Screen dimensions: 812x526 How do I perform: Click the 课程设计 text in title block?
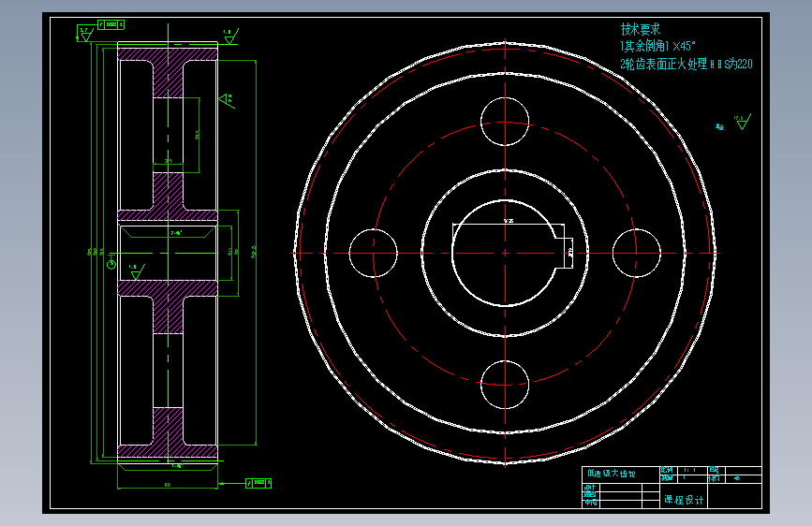point(684,500)
